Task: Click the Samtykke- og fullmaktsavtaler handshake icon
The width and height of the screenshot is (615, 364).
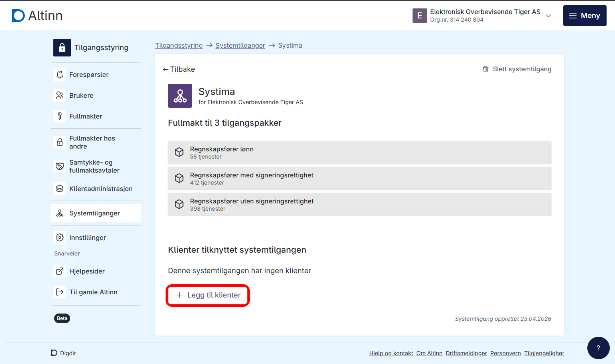Action: pos(60,166)
